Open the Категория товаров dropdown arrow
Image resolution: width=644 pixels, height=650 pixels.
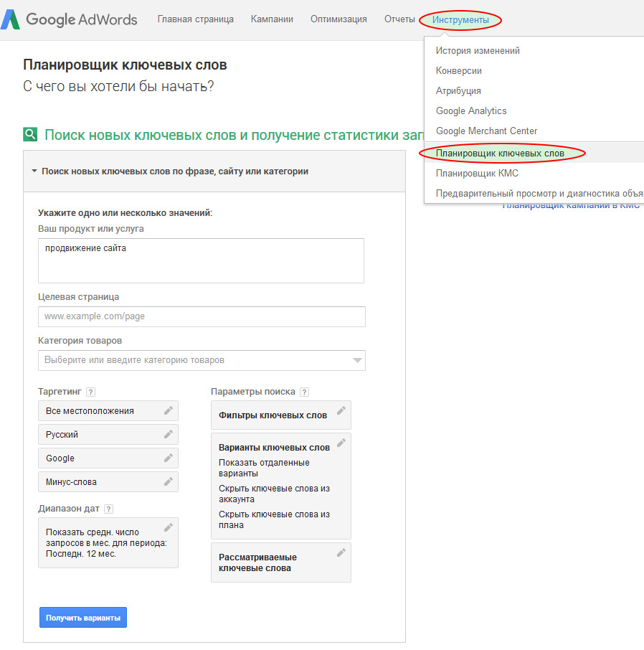coord(357,360)
